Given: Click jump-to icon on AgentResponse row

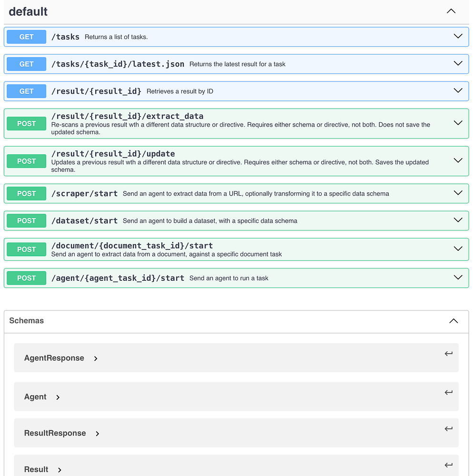Looking at the screenshot, I should pos(448,354).
